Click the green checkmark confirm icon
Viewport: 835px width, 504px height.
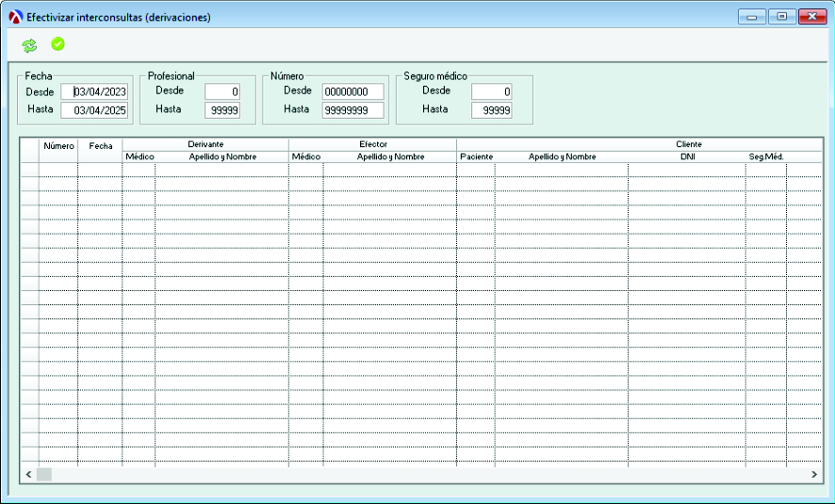point(57,44)
